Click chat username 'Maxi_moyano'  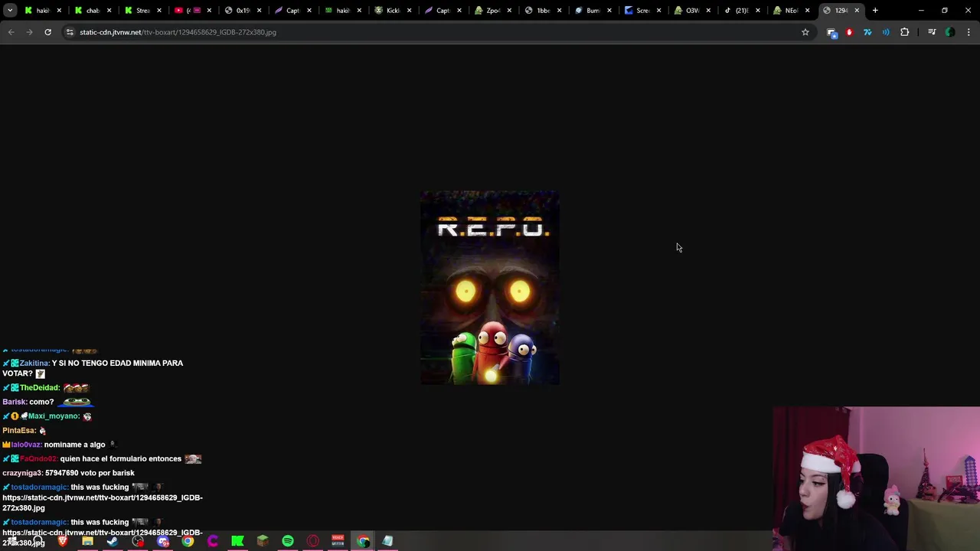54,416
